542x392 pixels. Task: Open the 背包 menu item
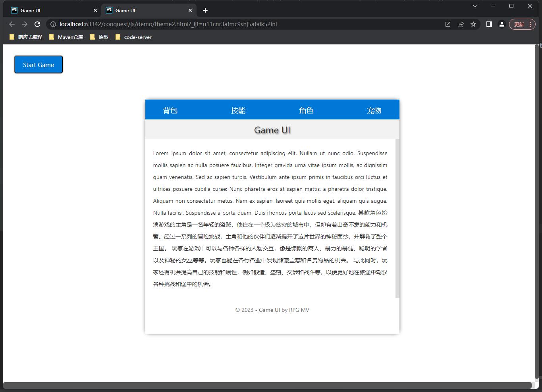[170, 110]
